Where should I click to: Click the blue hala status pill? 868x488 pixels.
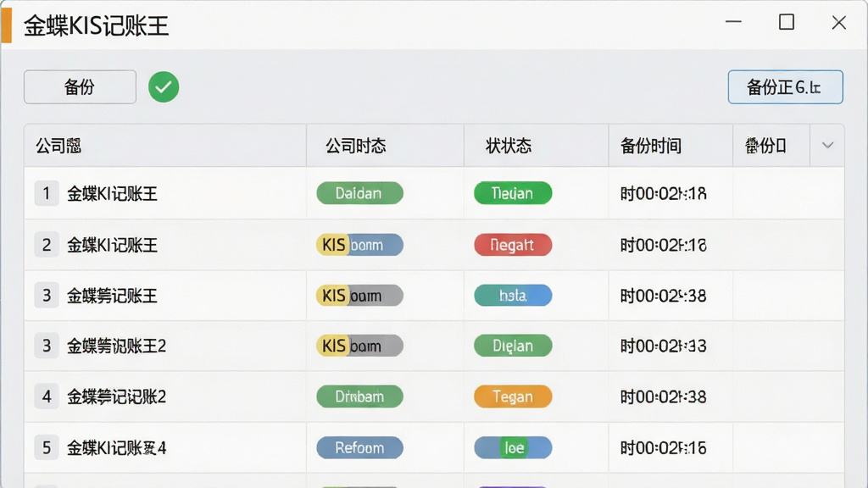(513, 296)
